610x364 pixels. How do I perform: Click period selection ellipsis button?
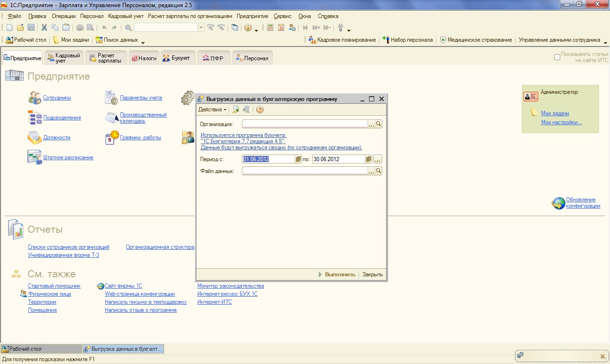(378, 159)
